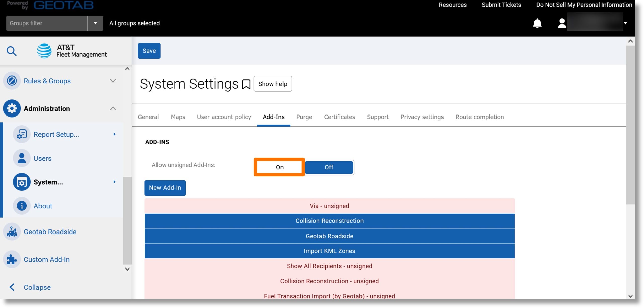Expand the Rules & Groups chevron
644x308 pixels.
[113, 81]
